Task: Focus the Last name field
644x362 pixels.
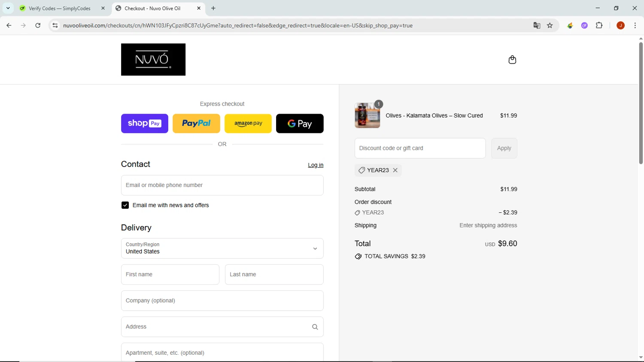Action: coord(274,275)
